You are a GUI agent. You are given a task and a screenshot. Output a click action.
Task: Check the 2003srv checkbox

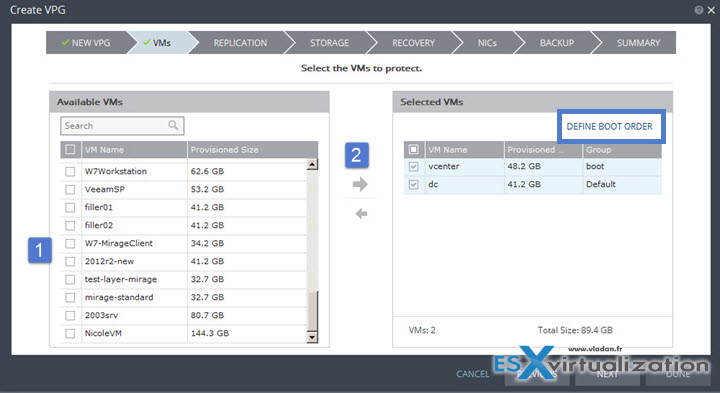pyautogui.click(x=70, y=315)
